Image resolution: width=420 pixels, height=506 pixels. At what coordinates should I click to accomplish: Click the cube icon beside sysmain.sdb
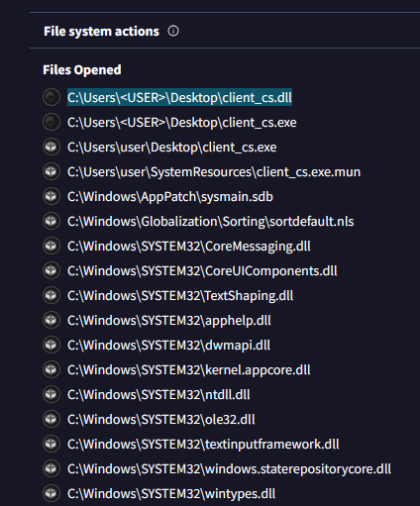point(52,196)
